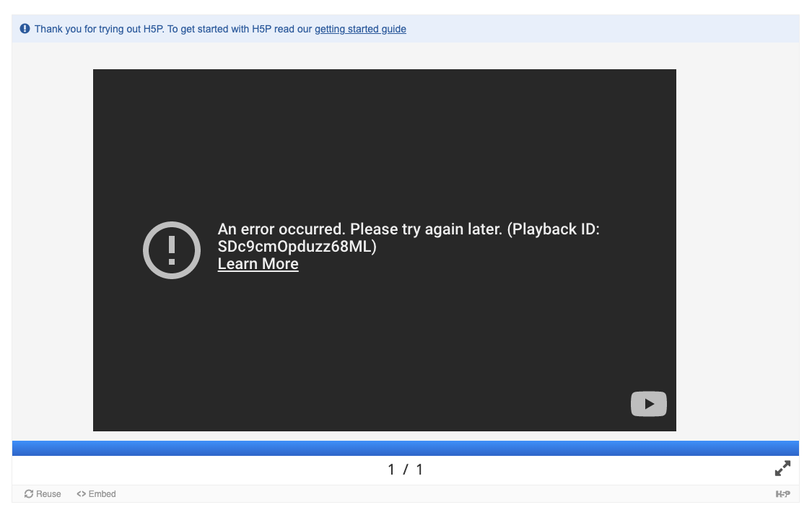The width and height of the screenshot is (812, 515).
Task: Open the H5P logo link
Action: (x=782, y=494)
